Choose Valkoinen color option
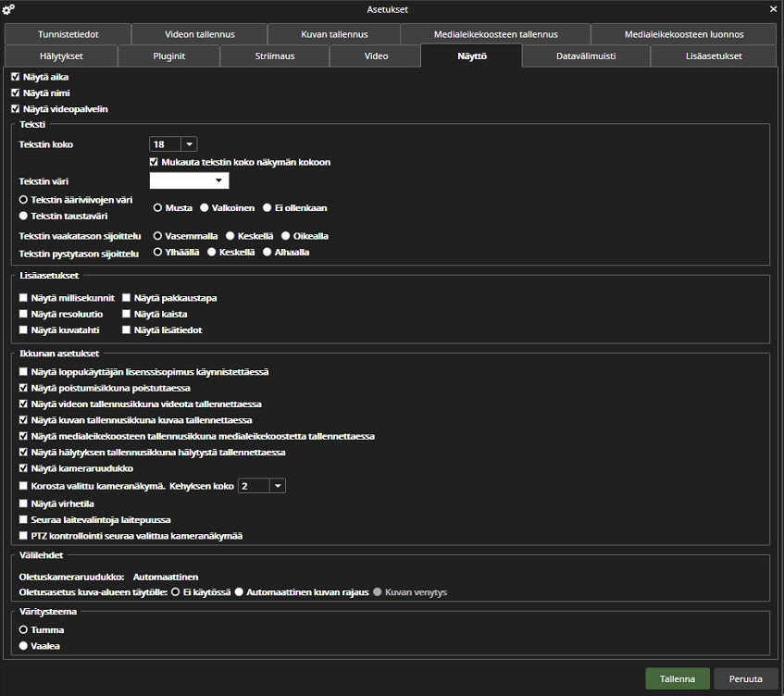 [204, 208]
